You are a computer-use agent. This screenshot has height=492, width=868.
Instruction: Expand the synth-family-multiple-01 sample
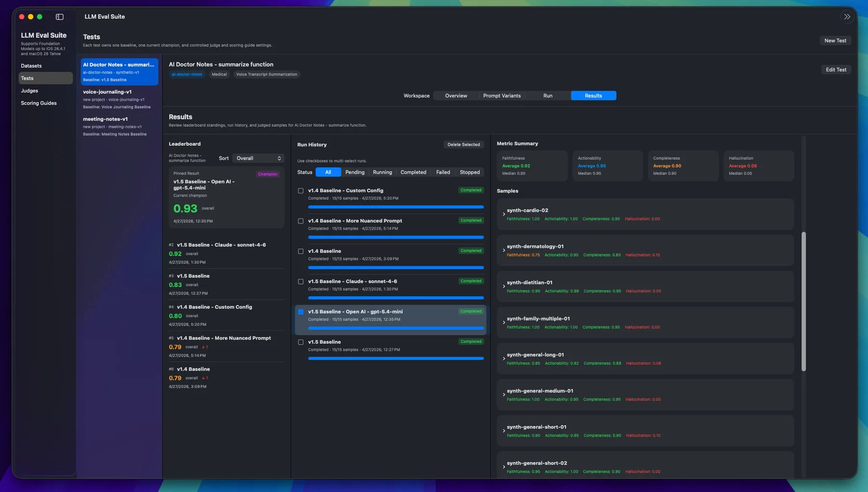tap(504, 323)
